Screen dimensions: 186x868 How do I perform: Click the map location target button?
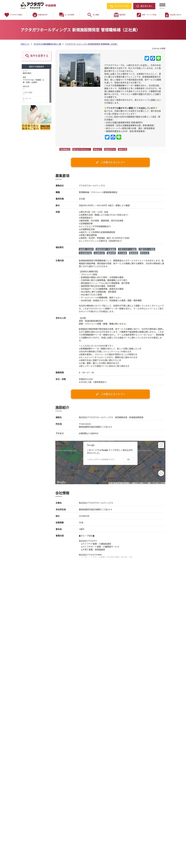pos(161,473)
